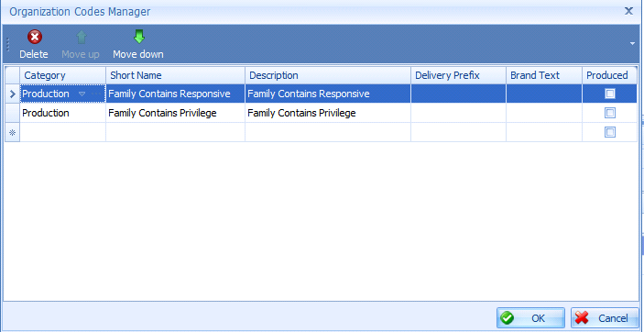Click the Category column header
This screenshot has width=644, height=332.
[x=63, y=75]
